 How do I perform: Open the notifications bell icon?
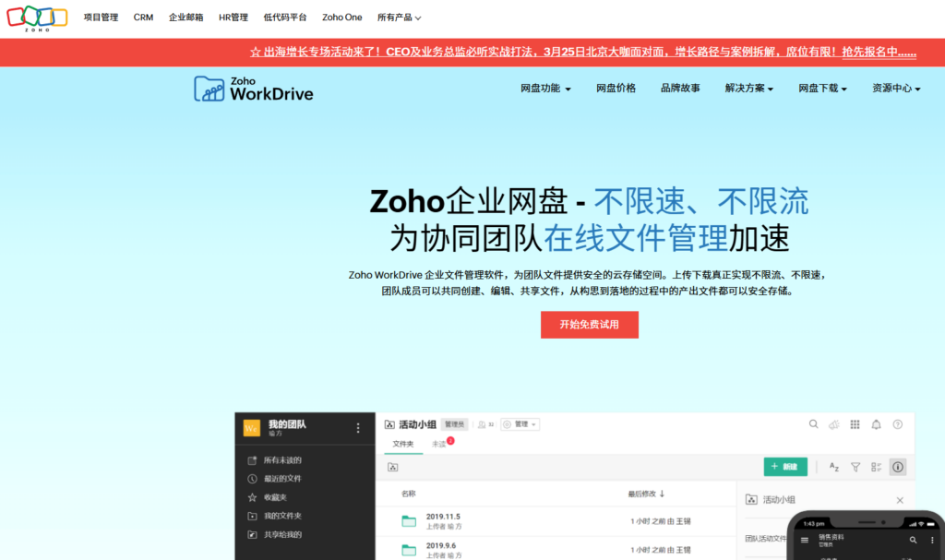876,424
